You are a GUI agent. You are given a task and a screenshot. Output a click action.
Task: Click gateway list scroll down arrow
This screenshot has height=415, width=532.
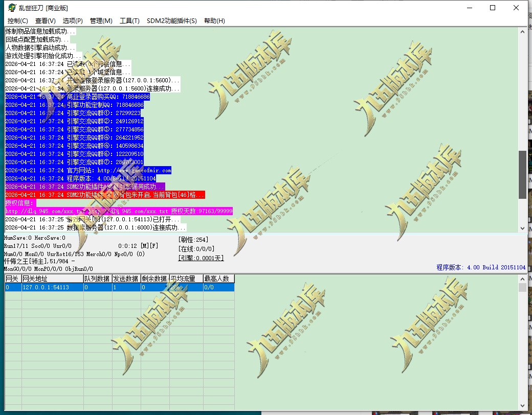click(522, 405)
